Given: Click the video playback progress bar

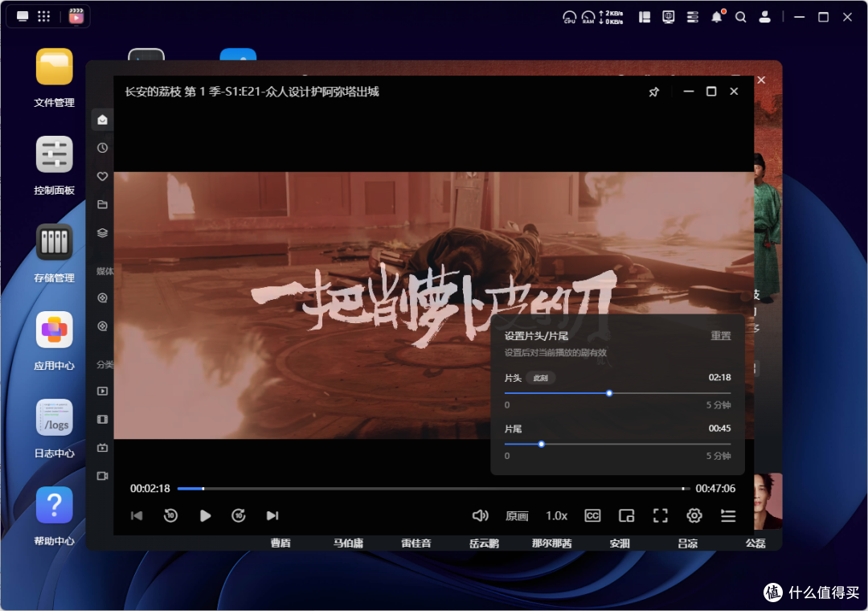Looking at the screenshot, I should coord(433,489).
